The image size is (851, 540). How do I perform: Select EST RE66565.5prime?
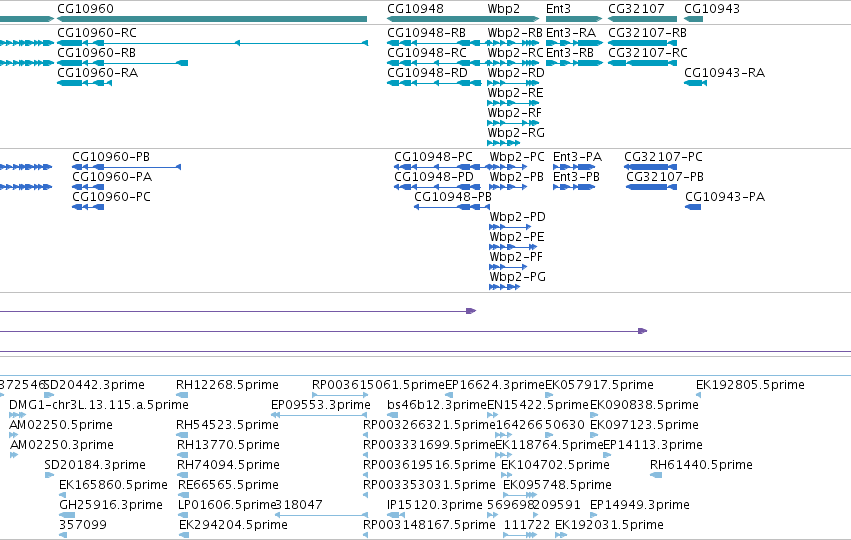[x=228, y=485]
